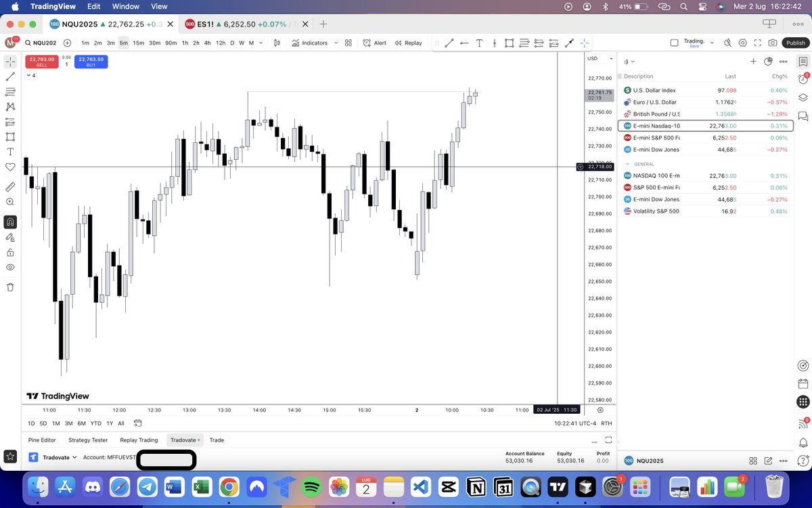Open symbol search for NQU202
The height and width of the screenshot is (508, 812).
point(42,43)
